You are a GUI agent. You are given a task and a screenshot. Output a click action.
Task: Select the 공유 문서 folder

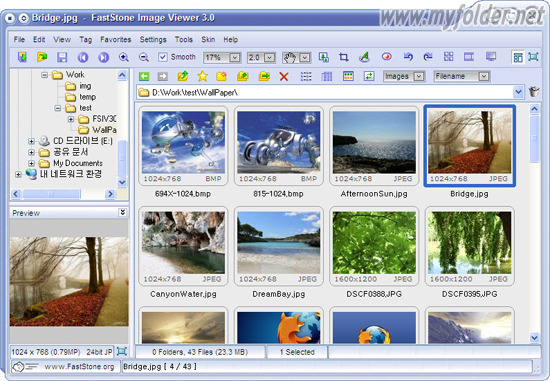(63, 152)
